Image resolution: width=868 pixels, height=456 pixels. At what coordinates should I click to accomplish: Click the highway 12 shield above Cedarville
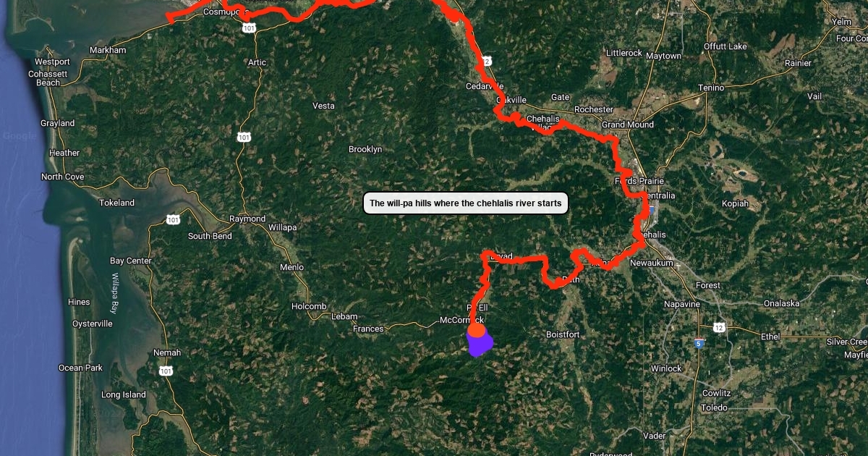click(488, 62)
